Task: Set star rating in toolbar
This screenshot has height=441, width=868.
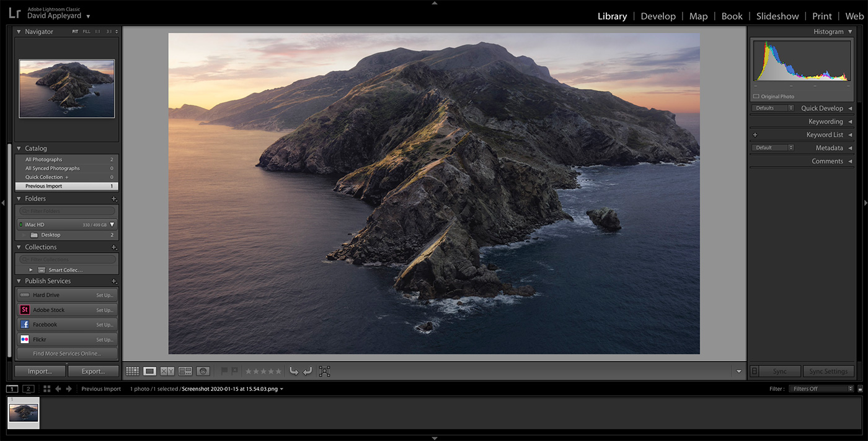Action: click(263, 371)
